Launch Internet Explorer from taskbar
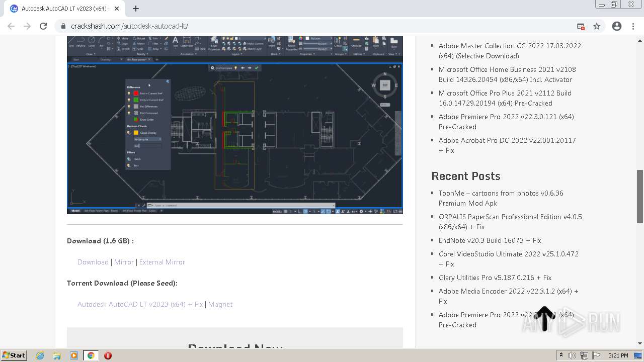The height and width of the screenshot is (362, 644). coord(40,355)
